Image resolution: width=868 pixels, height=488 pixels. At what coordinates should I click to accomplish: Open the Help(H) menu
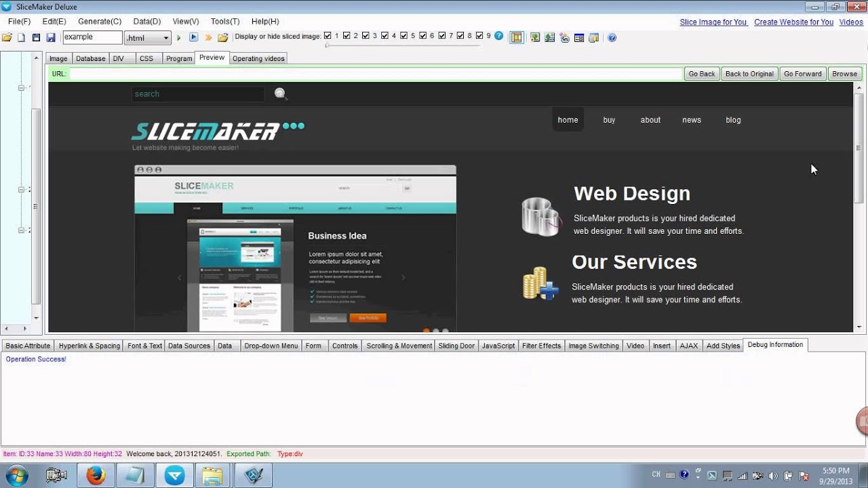click(x=265, y=22)
